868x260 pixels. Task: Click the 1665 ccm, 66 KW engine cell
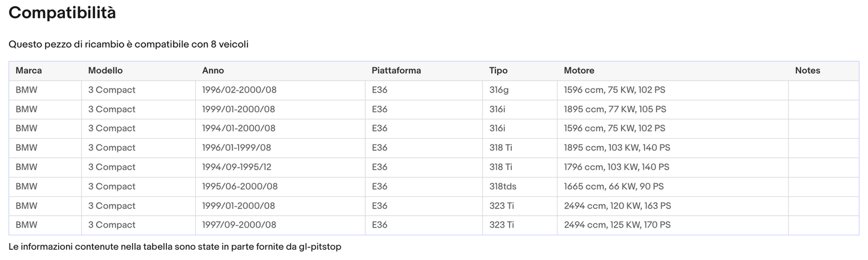(614, 187)
